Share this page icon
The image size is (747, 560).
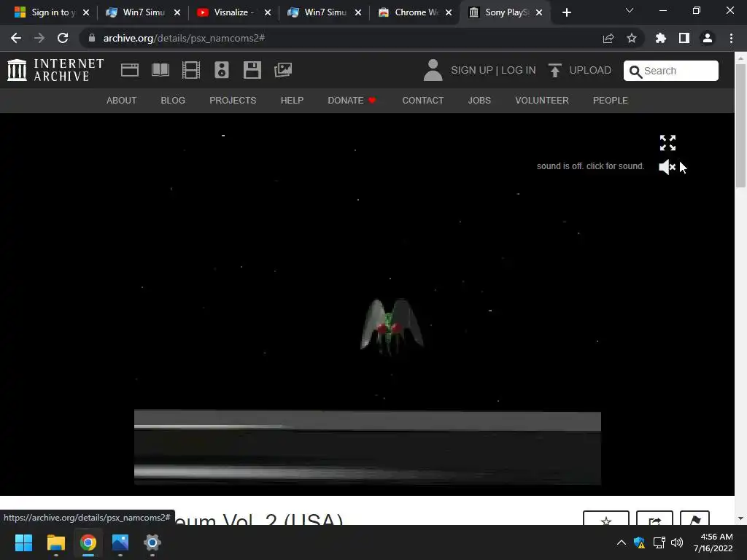[608, 38]
